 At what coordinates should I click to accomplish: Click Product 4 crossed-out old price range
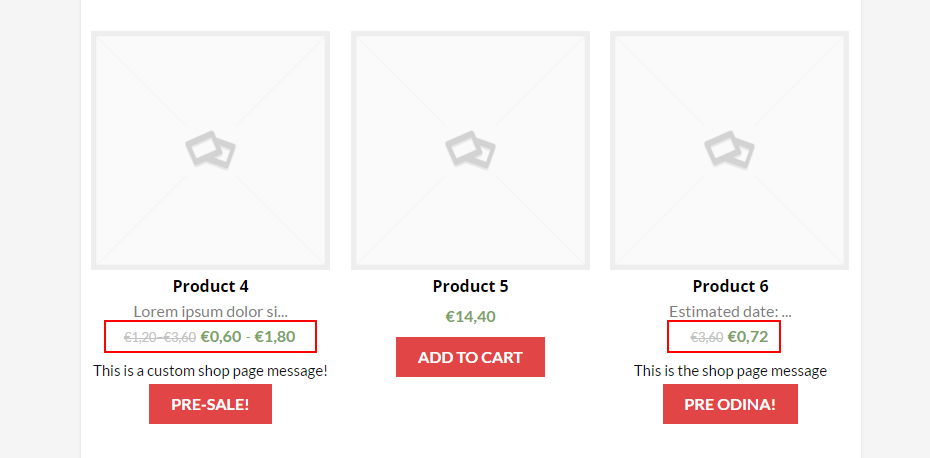[160, 337]
